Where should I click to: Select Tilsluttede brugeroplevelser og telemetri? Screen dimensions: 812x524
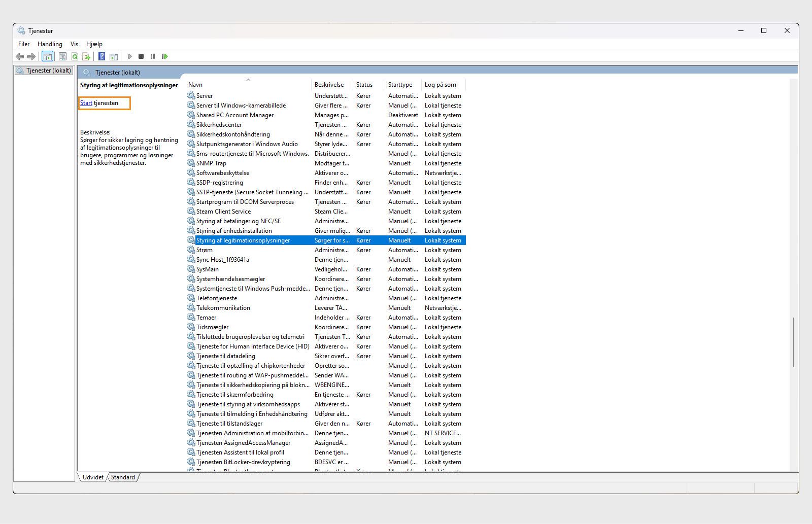326,336
